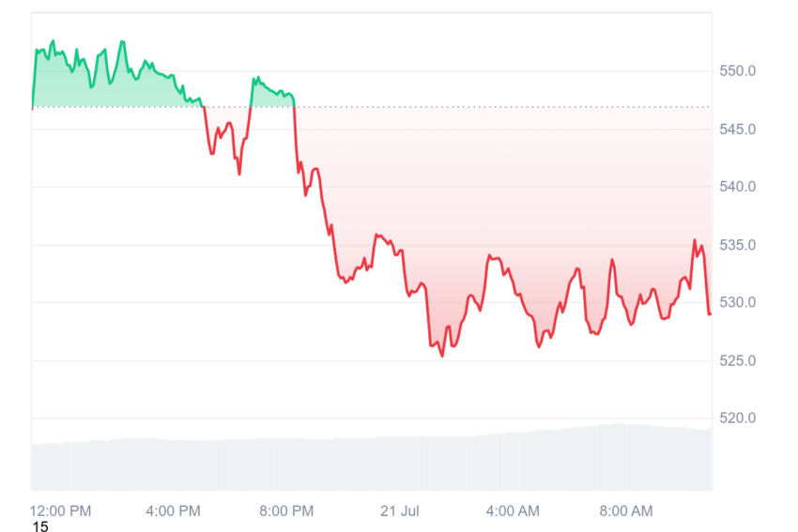This screenshot has height=532, width=798.
Task: Click the 520.0 price axis label
Action: tap(737, 418)
